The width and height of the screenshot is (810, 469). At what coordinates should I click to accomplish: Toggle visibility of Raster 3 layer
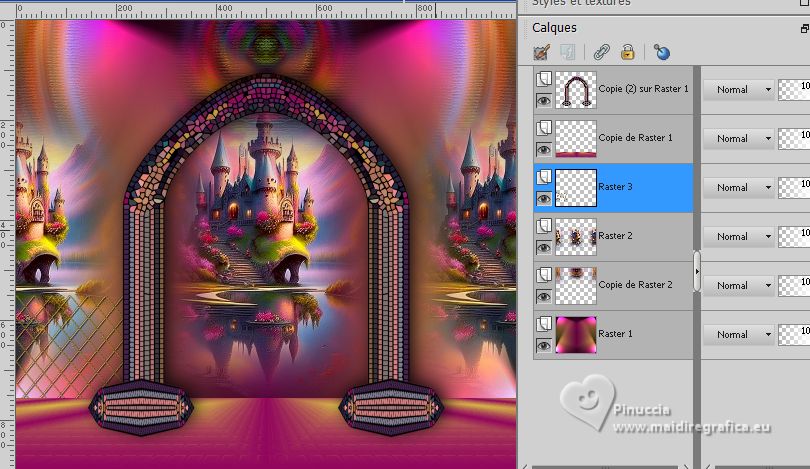pyautogui.click(x=543, y=199)
